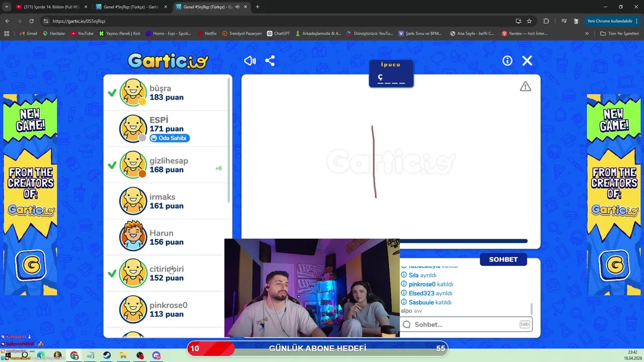Click ESPİ's player avatar
The width and height of the screenshot is (644, 362).
(133, 129)
